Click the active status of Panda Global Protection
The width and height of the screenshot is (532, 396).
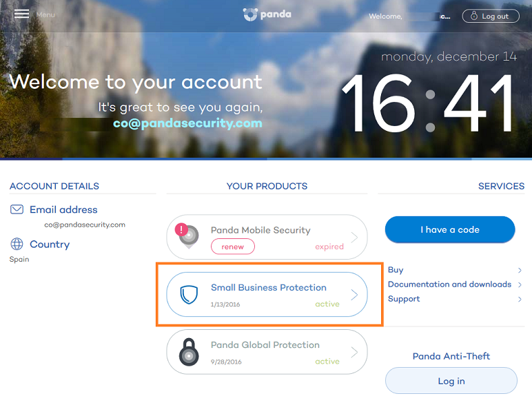pos(327,362)
